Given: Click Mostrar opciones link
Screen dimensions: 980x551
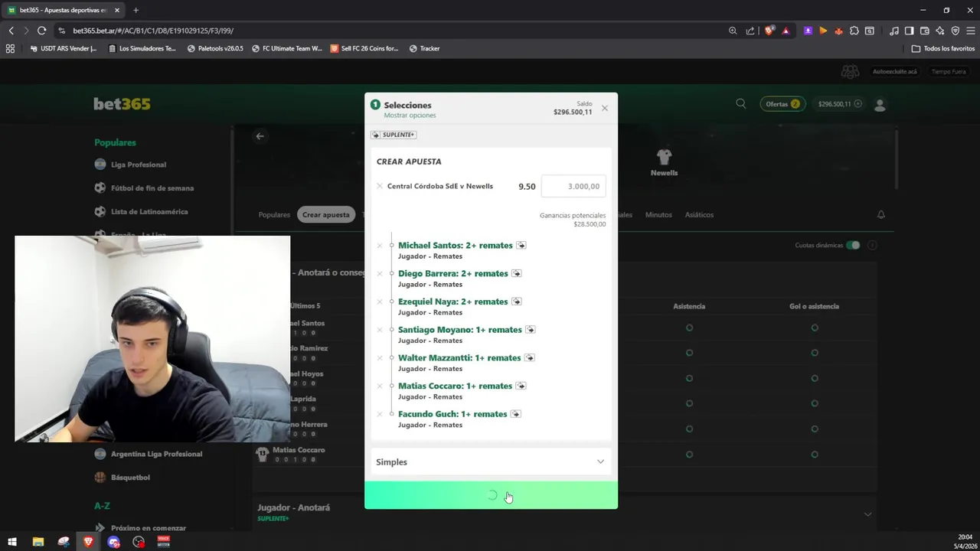Looking at the screenshot, I should coord(410,116).
